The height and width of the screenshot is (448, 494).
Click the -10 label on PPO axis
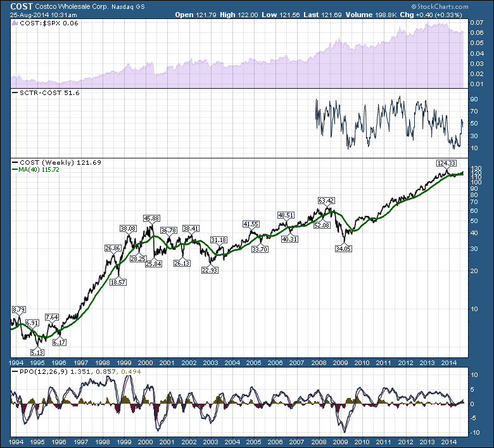click(x=474, y=432)
